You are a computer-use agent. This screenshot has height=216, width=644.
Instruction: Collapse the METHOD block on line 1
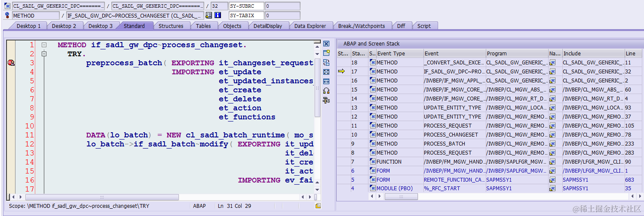pyautogui.click(x=44, y=45)
